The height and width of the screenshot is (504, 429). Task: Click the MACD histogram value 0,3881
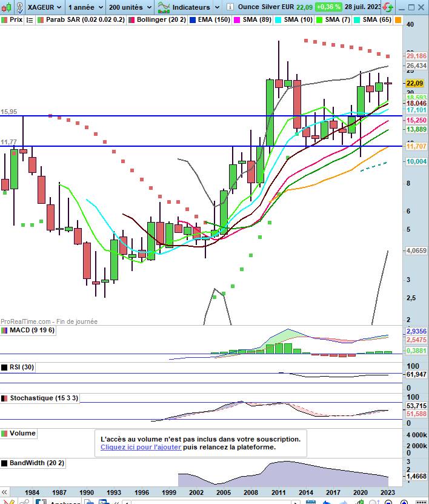(x=416, y=351)
